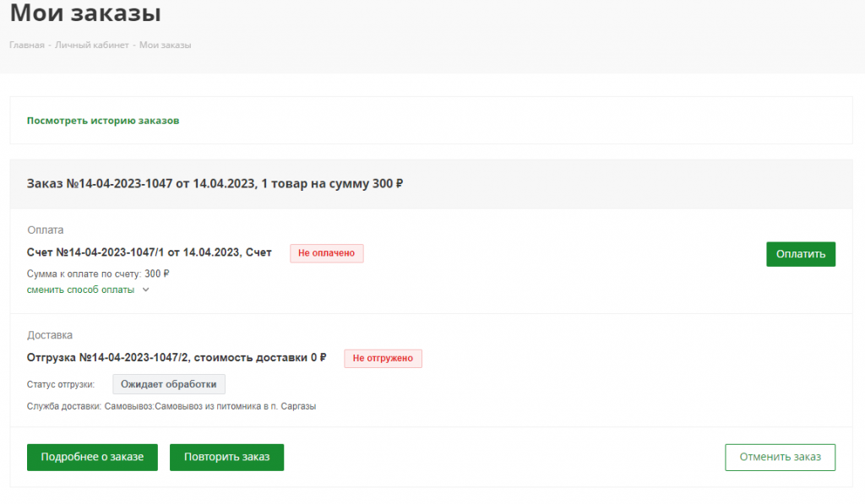Click the invoice title 'Счет №14-04-2023-1047/1'
Viewport: 865px width, 504px height.
(149, 252)
